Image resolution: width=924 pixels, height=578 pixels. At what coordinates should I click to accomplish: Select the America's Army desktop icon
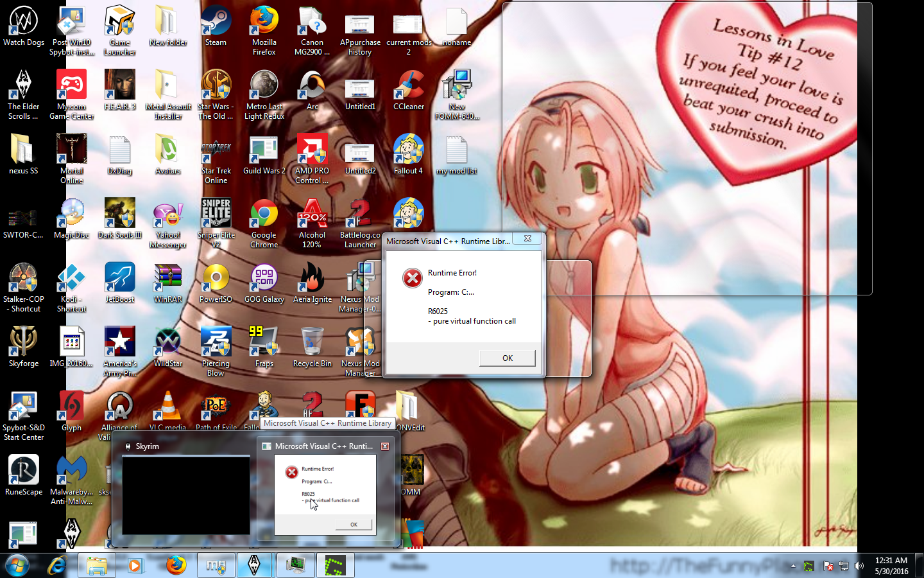pos(120,352)
